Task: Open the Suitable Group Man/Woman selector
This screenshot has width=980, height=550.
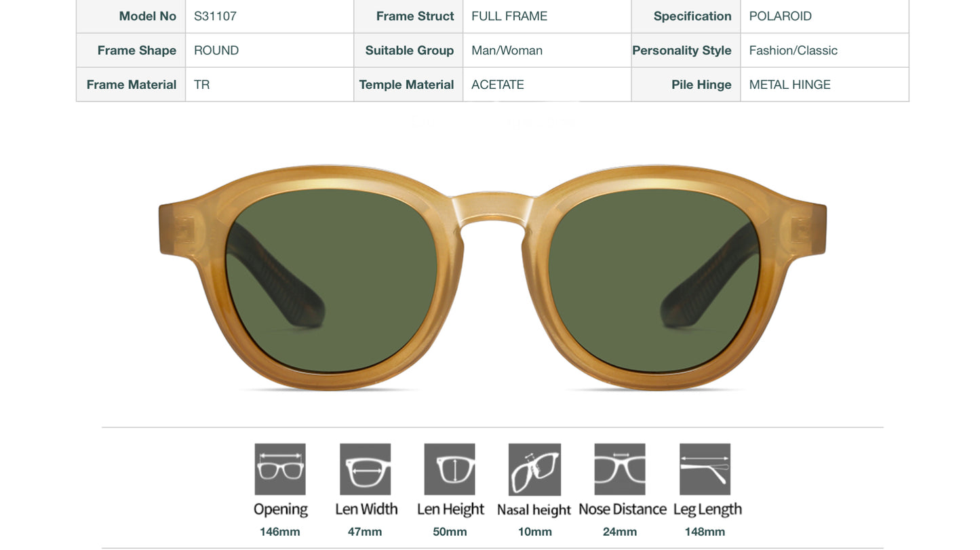Action: click(507, 50)
